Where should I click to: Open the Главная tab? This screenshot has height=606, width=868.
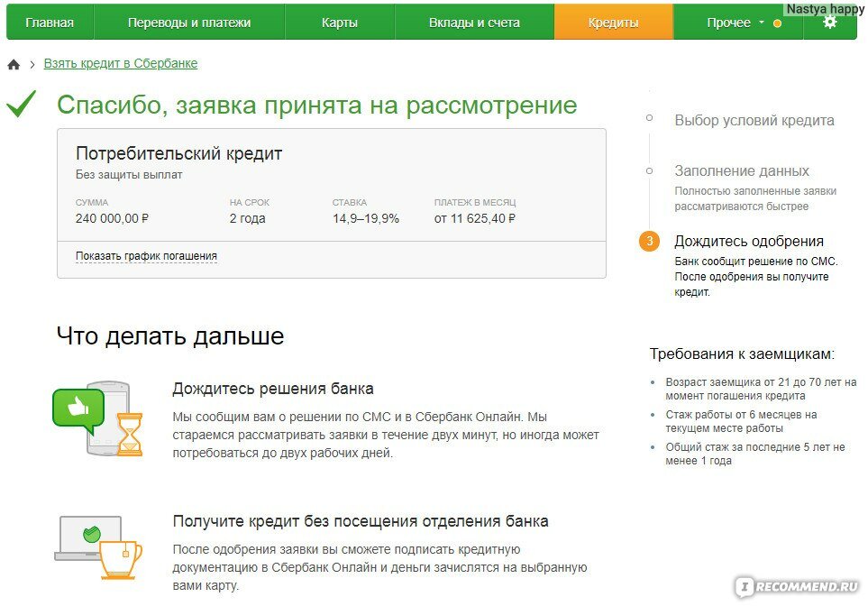[x=50, y=23]
